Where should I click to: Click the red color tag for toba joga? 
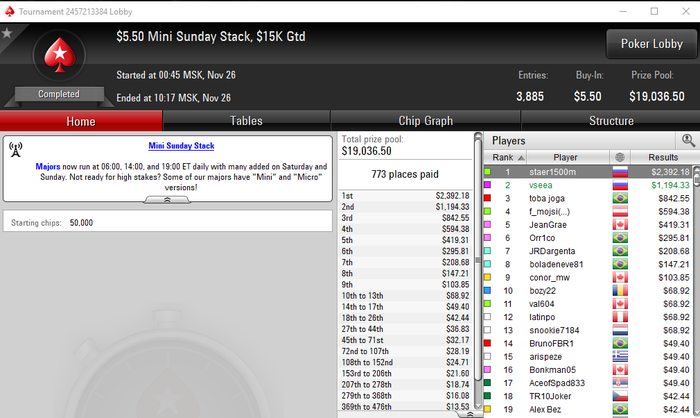tap(488, 198)
